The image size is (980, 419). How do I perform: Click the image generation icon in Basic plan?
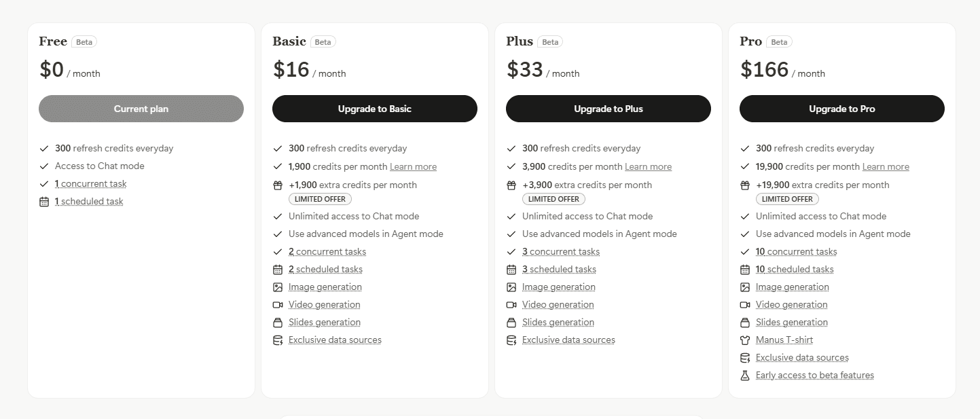point(278,287)
